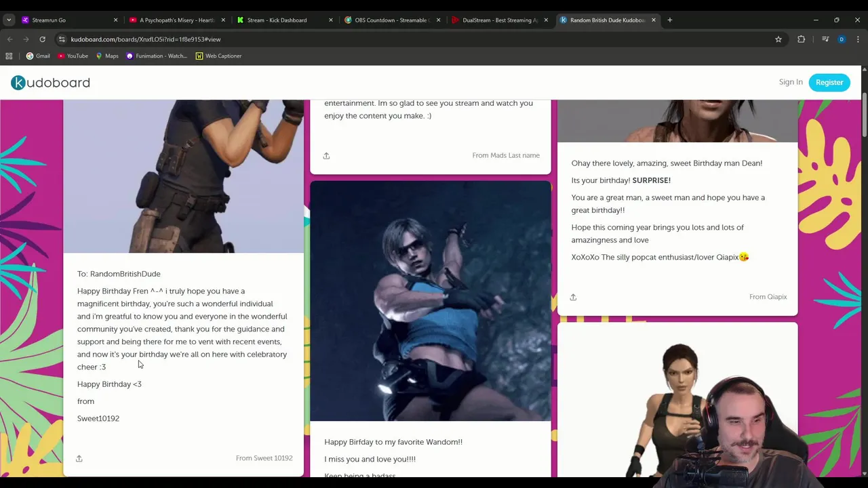Screen dimensions: 868x488
Task: Click 'I miss you and love you!!!!' text
Action: pos(370,459)
